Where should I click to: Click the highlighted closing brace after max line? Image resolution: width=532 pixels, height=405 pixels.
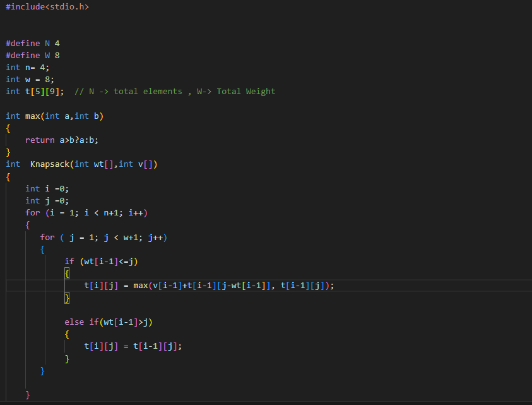(67, 298)
